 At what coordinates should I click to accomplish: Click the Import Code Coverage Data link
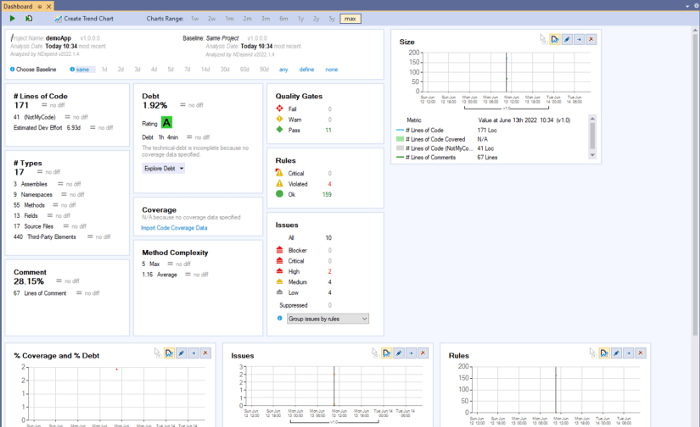pyautogui.click(x=181, y=228)
